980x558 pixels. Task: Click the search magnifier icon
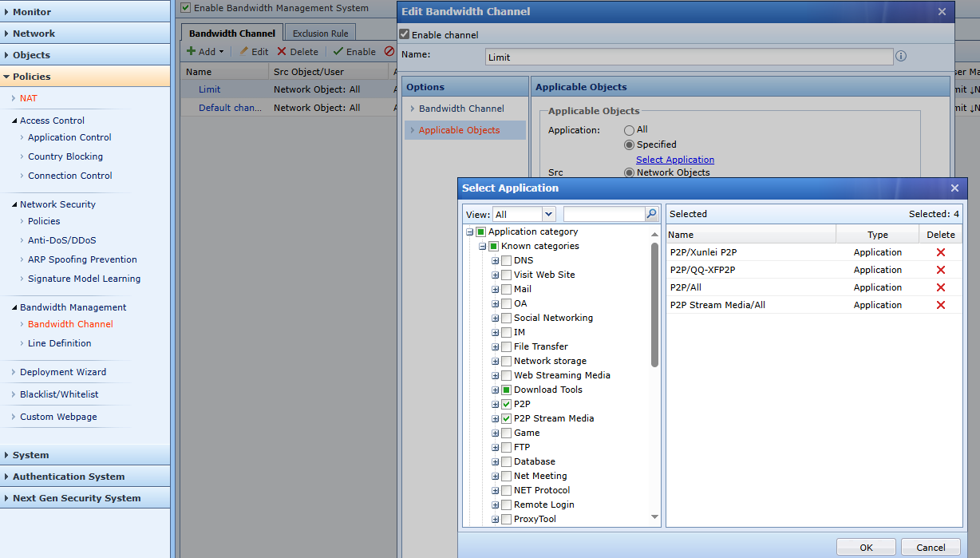coord(651,214)
